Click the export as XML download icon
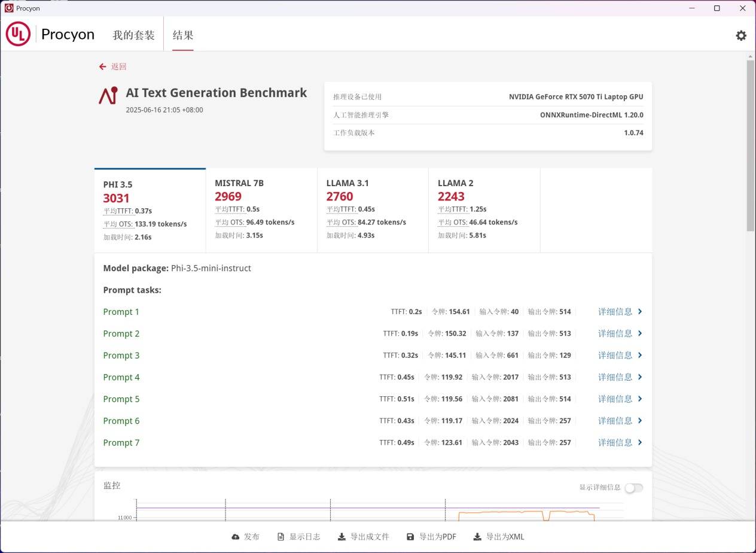 coord(477,537)
